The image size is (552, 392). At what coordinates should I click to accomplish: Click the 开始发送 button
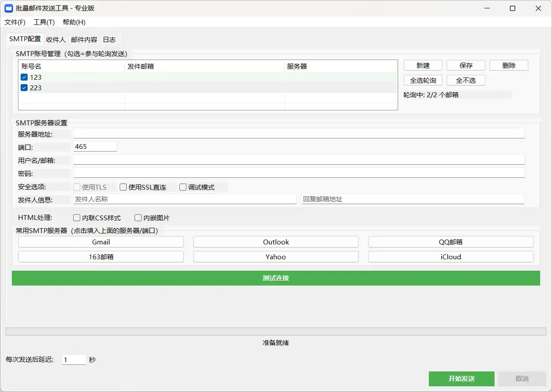click(462, 379)
